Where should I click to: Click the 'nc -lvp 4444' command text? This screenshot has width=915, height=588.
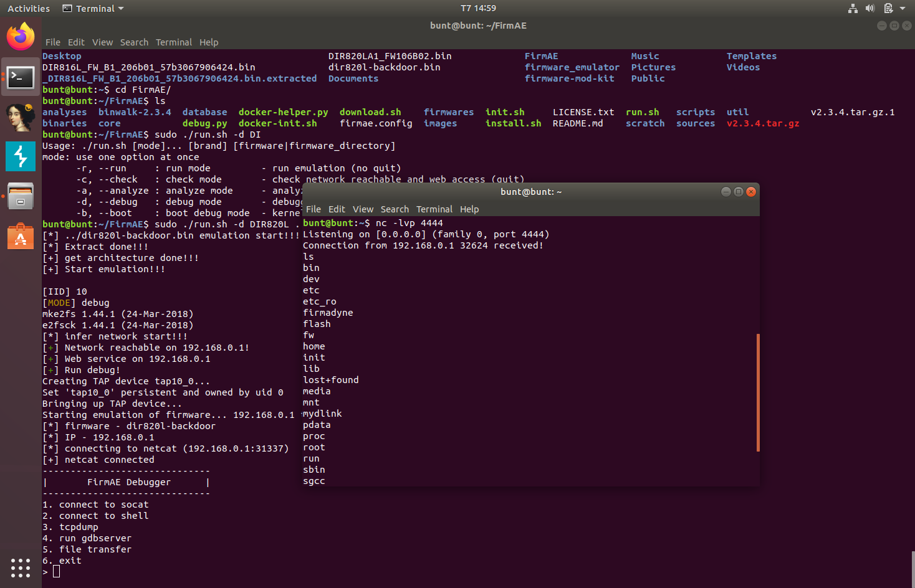[409, 223]
